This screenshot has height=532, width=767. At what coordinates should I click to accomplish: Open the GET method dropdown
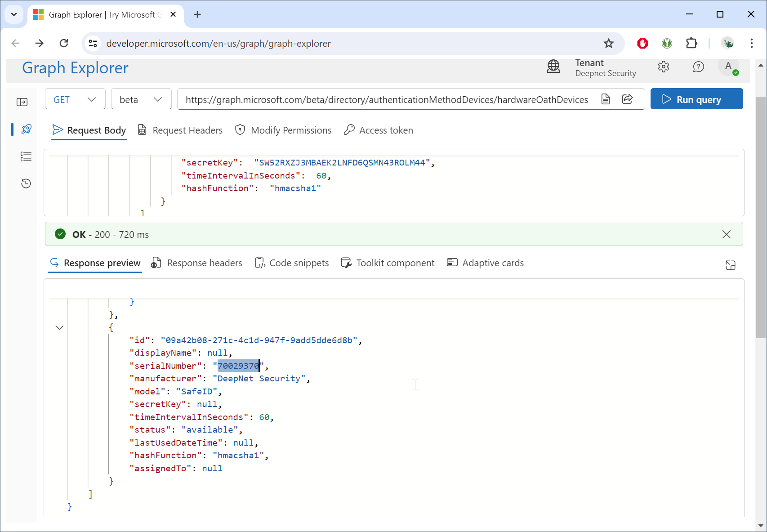(x=75, y=99)
